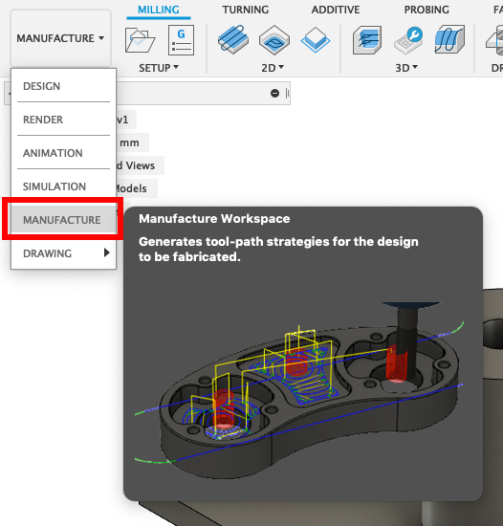503x526 pixels.
Task: Choose the Face milling operation icon
Action: pos(315,40)
